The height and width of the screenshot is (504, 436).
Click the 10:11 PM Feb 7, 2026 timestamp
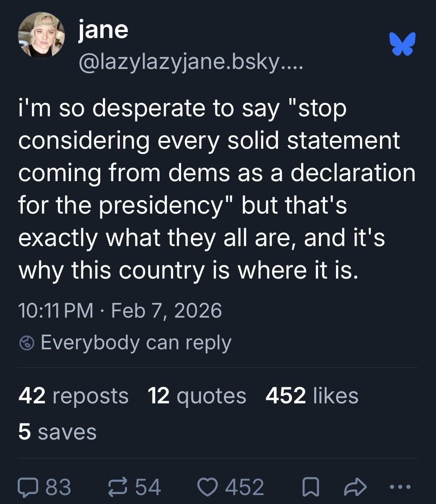120,311
